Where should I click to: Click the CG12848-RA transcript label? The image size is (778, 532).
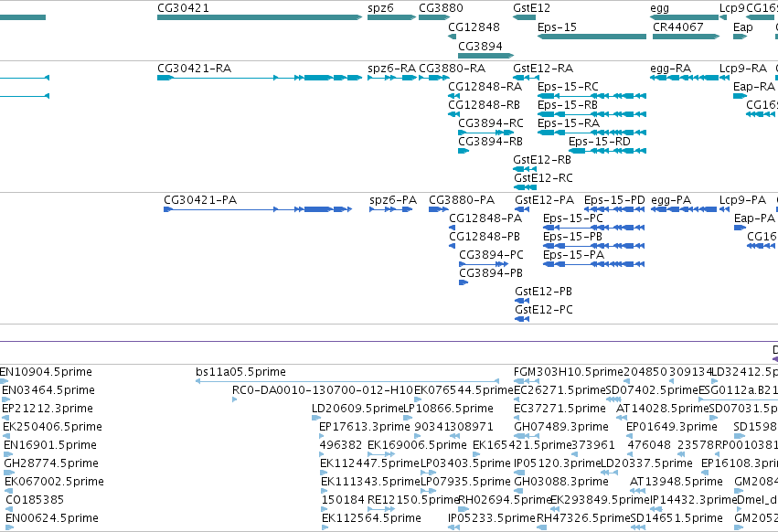[x=485, y=87]
